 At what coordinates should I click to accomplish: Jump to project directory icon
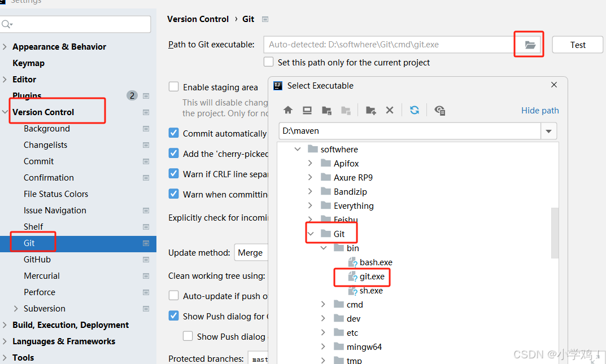click(326, 111)
